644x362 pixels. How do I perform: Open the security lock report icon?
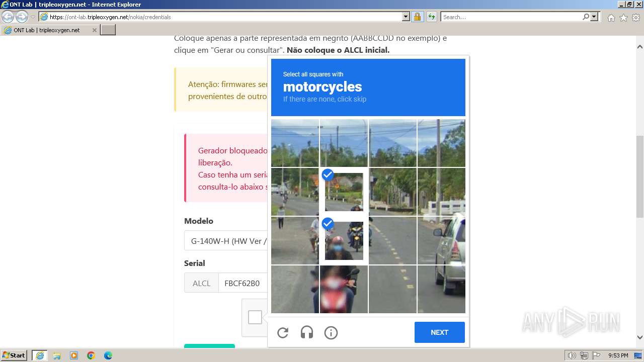pos(417,17)
